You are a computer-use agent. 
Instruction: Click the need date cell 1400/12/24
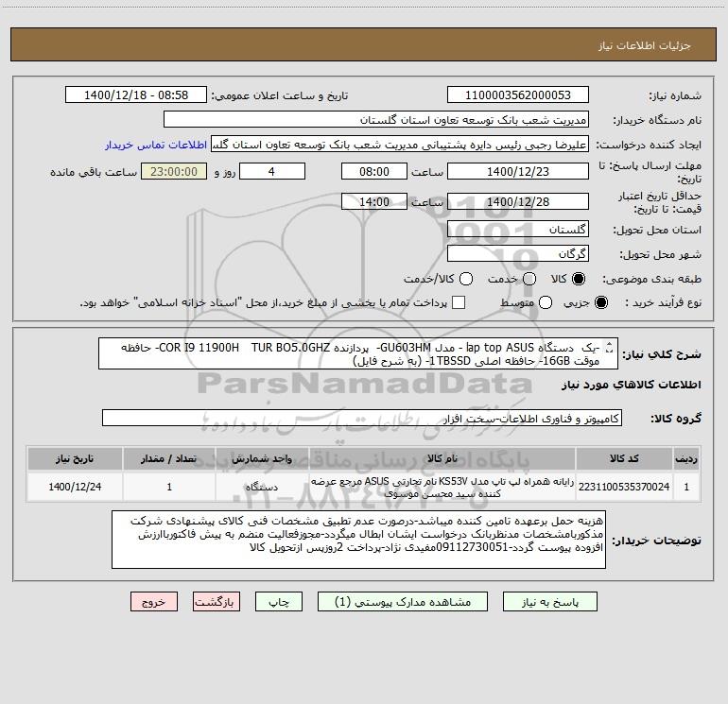pos(75,487)
